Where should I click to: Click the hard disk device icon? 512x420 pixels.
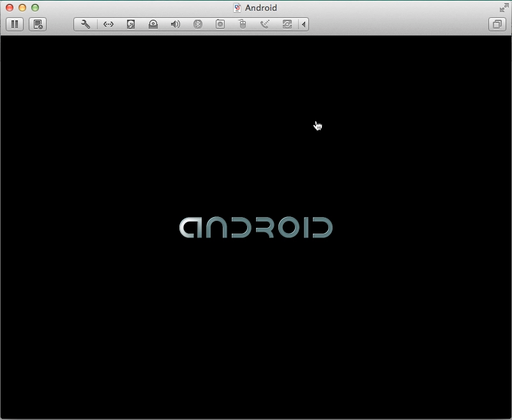click(131, 24)
